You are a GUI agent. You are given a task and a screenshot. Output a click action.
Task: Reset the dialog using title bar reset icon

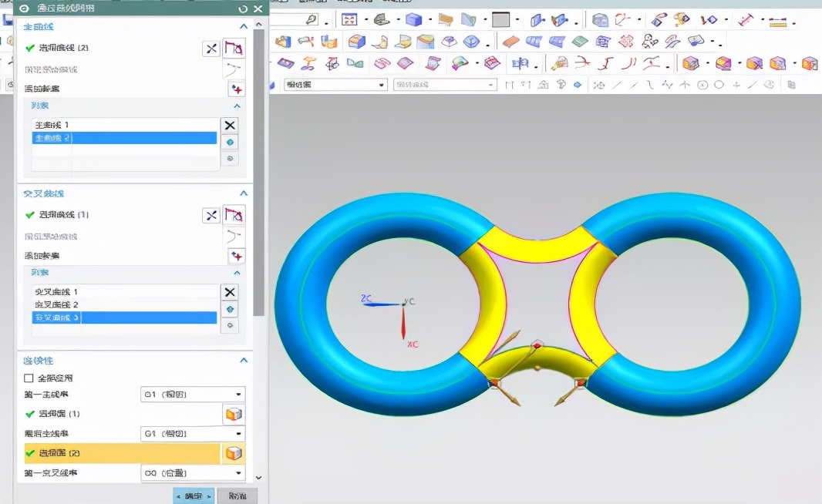click(x=244, y=8)
